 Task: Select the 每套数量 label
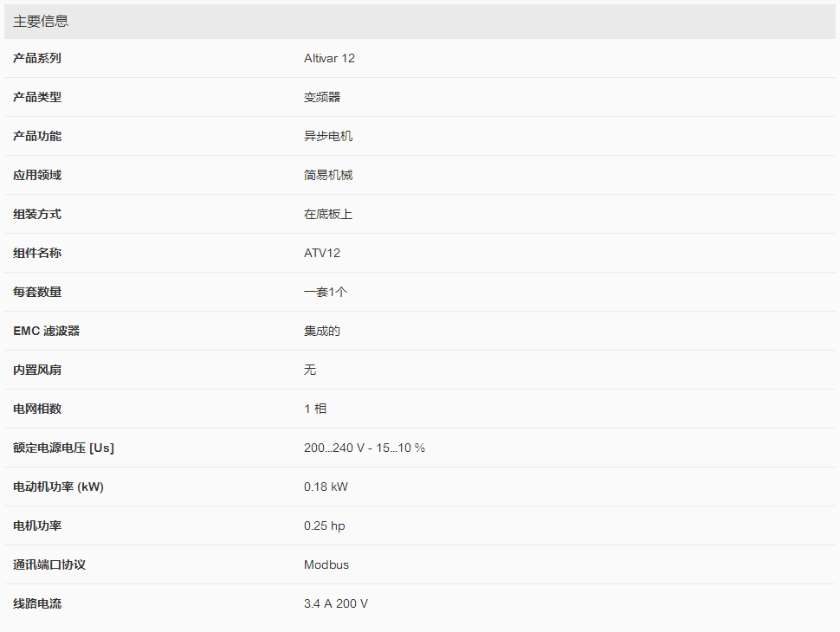click(x=37, y=293)
